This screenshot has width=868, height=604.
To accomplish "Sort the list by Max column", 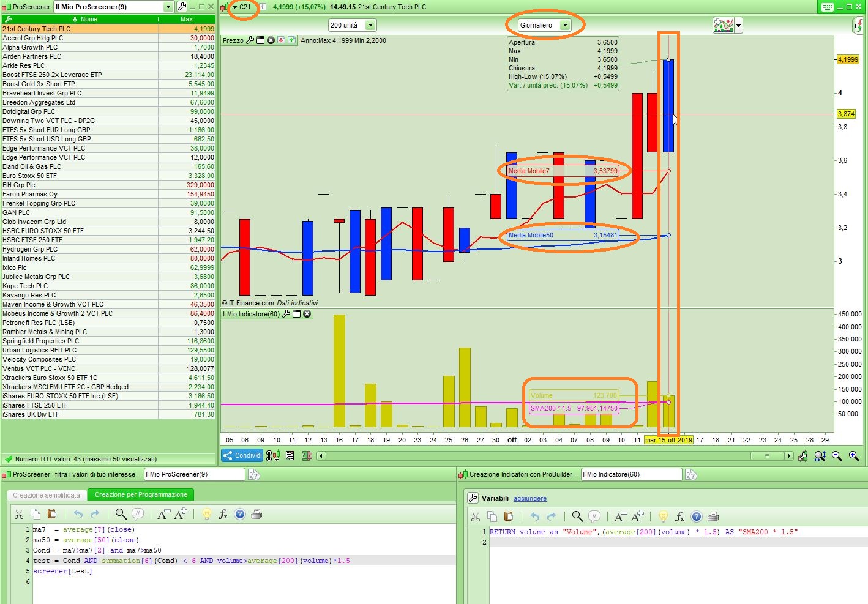I will pos(187,20).
